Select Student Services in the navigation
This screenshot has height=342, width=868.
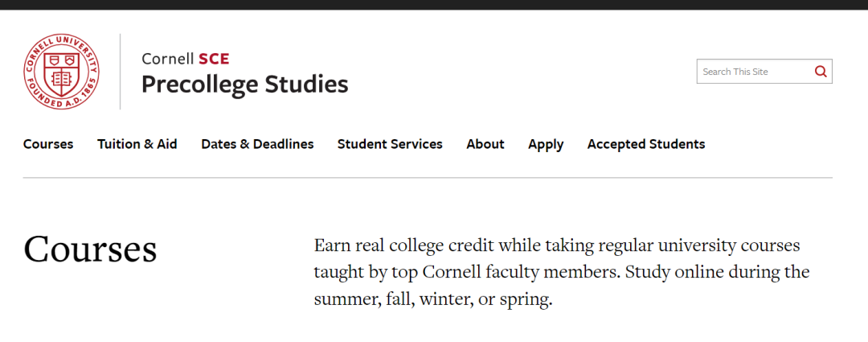pyautogui.click(x=390, y=144)
